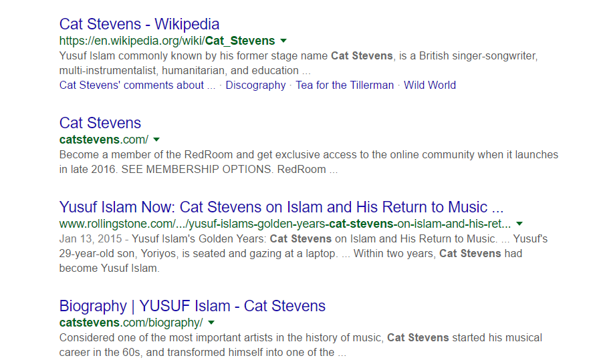Open the Wild World sitelink

click(430, 85)
